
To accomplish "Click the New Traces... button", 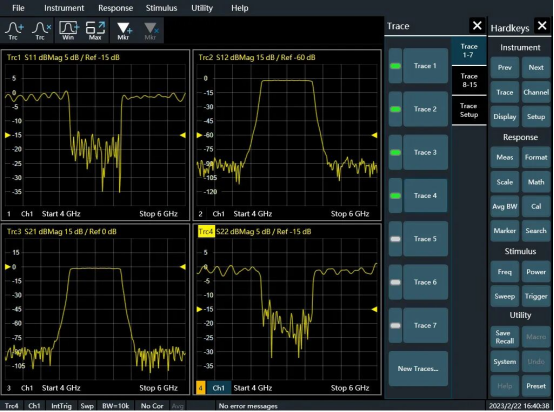I will click(418, 369).
